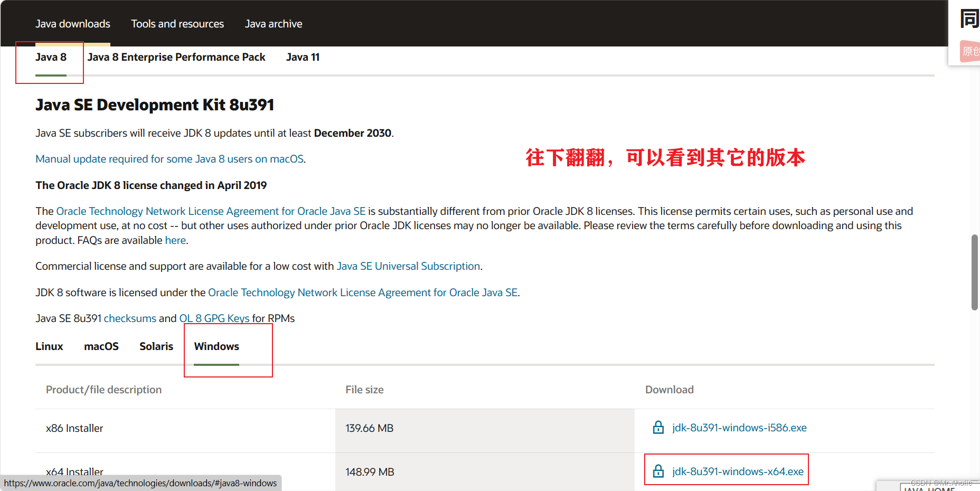Switch to the Java 11 tab

(303, 57)
